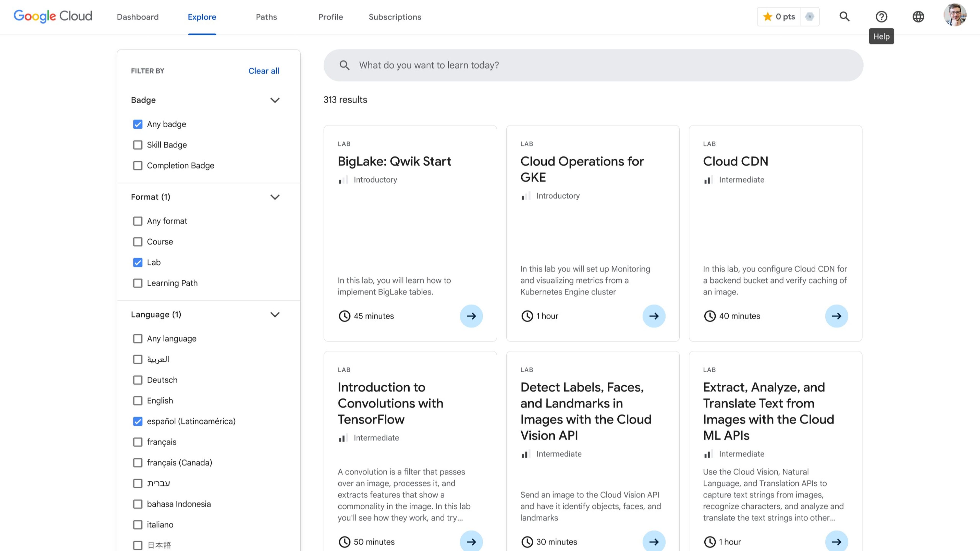
Task: Open BigLake: Qwik Start via arrow button
Action: coord(471,316)
